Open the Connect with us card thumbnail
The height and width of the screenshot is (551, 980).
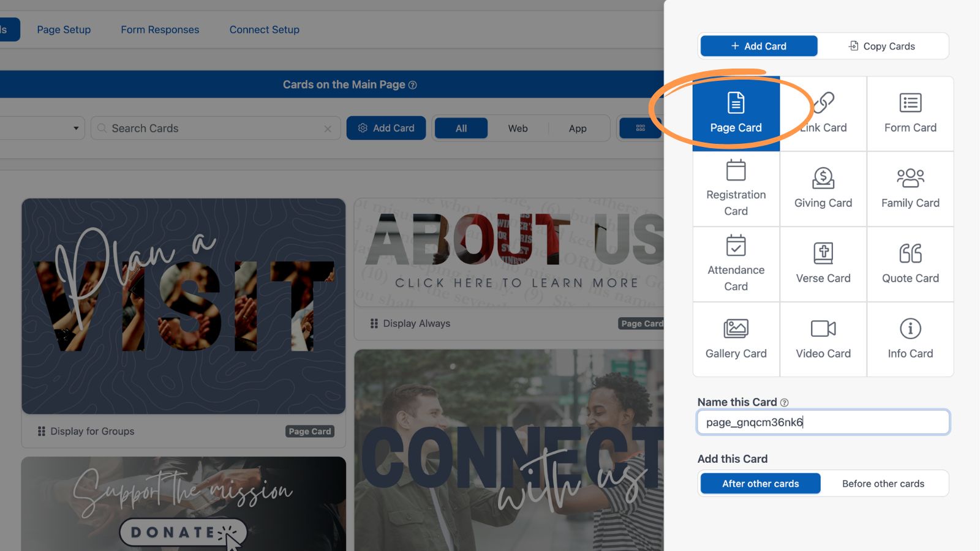509,450
